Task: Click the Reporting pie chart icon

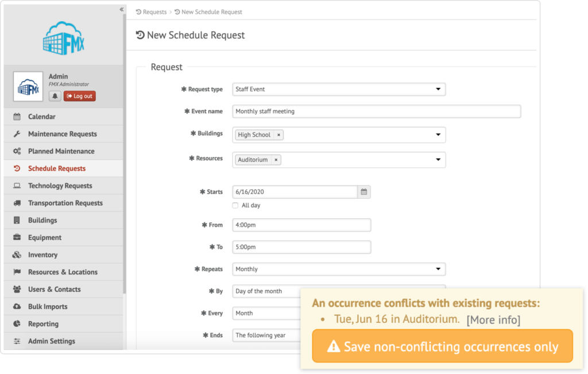Action: [x=17, y=324]
